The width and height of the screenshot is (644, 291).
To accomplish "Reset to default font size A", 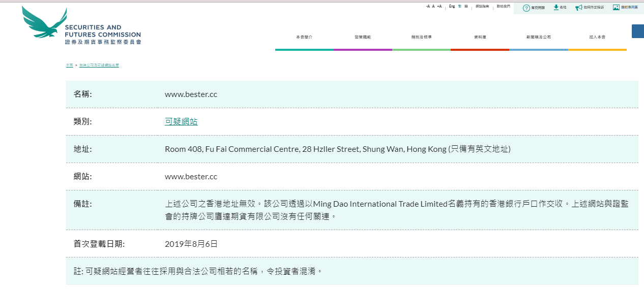I will click(433, 7).
